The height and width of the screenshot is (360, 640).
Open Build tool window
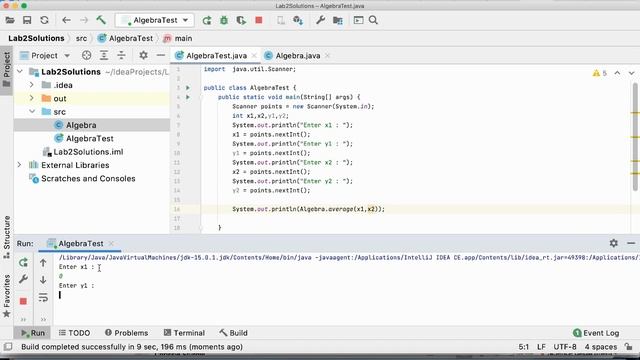click(x=233, y=333)
